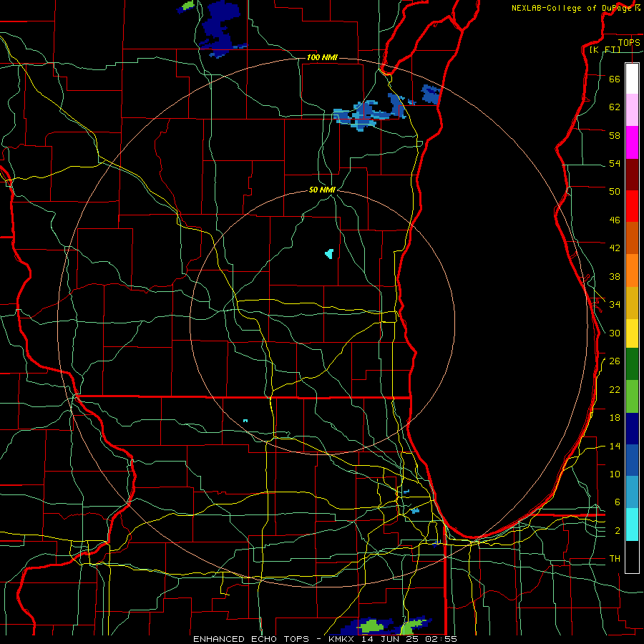Click the "50 NMI" range ring label
The width and height of the screenshot is (644, 644).
322,190
